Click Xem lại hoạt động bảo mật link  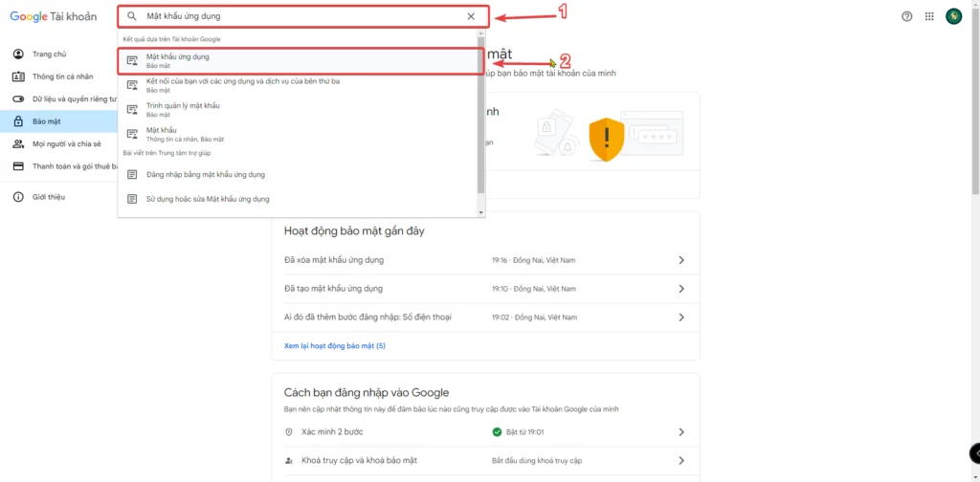tap(334, 345)
